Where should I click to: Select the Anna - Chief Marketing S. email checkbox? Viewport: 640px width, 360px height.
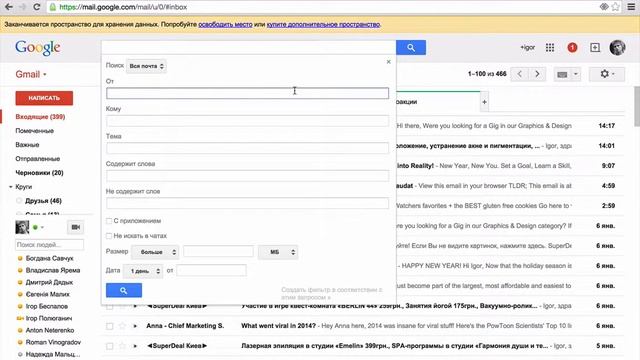click(x=109, y=326)
